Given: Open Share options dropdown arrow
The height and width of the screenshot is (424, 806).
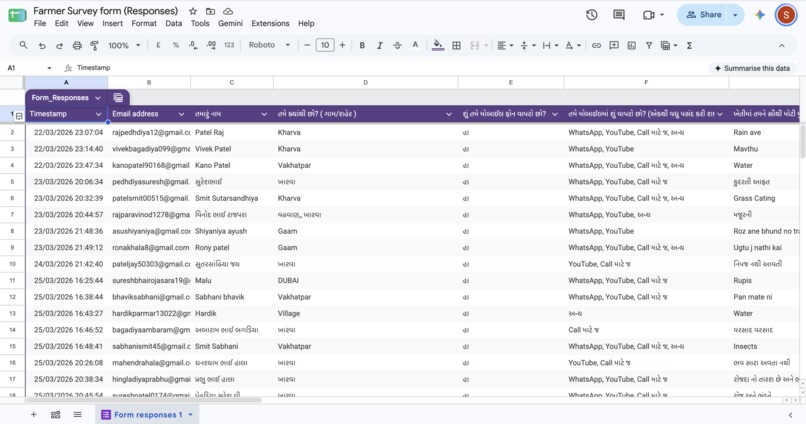Looking at the screenshot, I should 736,15.
